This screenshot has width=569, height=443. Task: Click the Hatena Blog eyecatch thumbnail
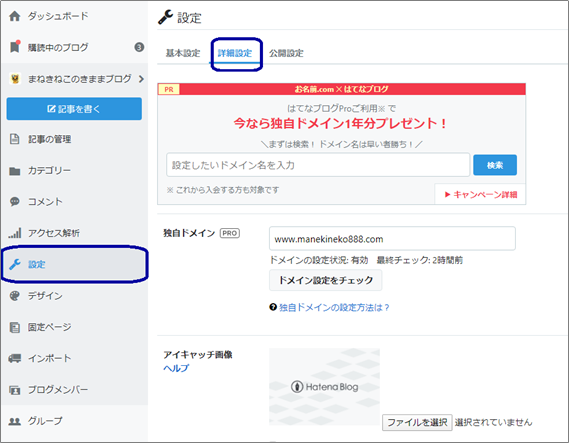click(324, 387)
